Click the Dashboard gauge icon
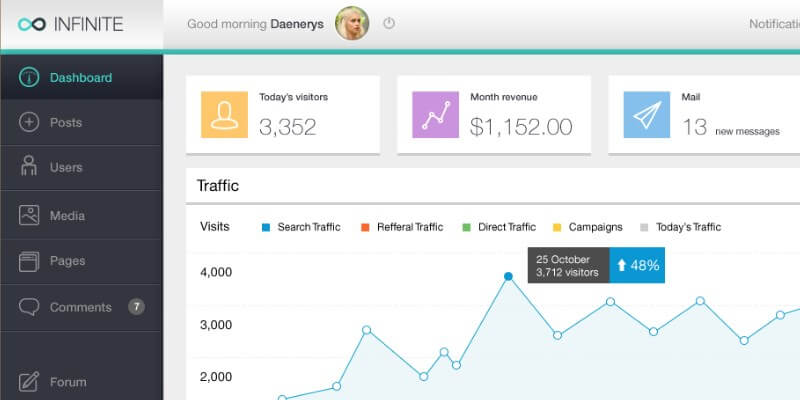800x400 pixels. 29,78
